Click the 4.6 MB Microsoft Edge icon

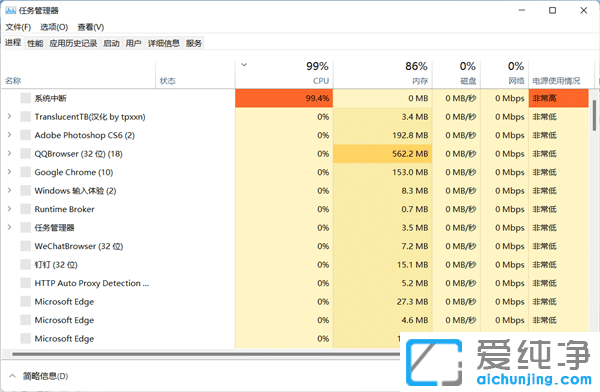(26, 320)
